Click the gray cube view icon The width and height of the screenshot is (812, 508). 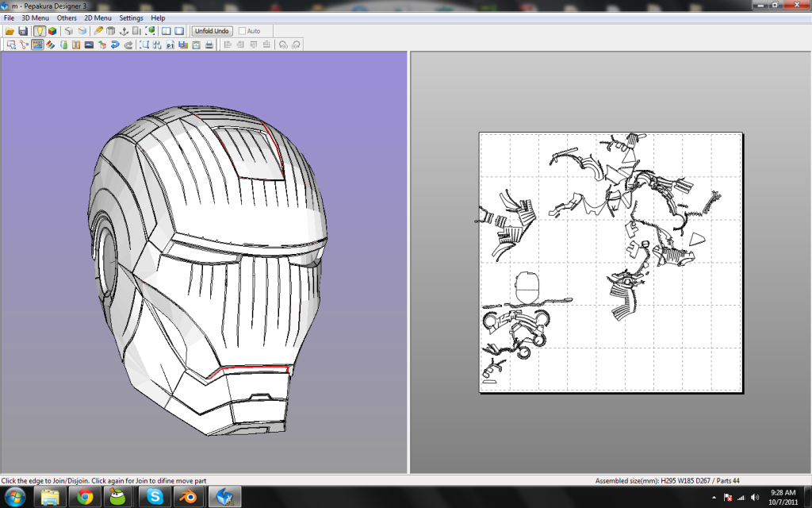click(x=68, y=31)
